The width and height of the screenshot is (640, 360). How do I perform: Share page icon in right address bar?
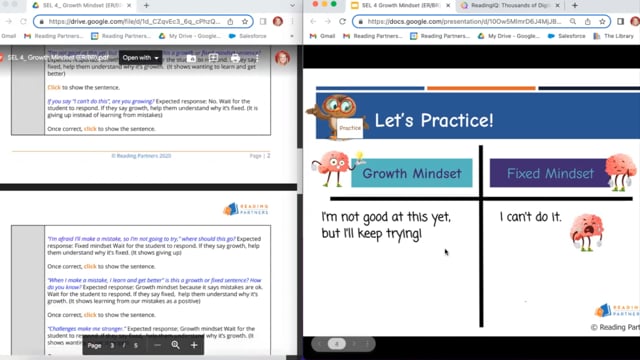tap(588, 22)
